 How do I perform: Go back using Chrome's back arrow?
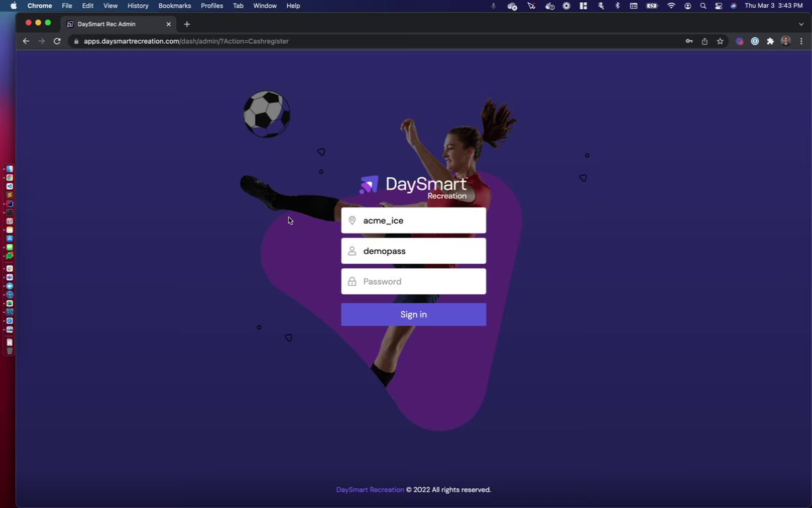point(26,41)
